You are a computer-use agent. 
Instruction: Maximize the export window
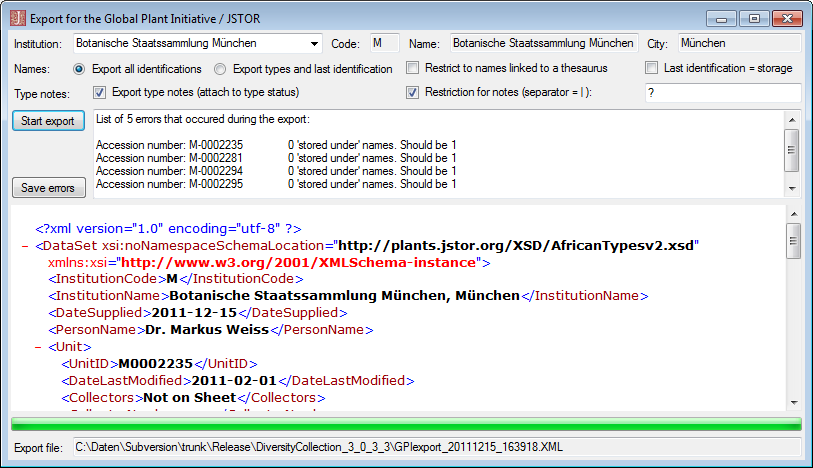pyautogui.click(x=754, y=19)
